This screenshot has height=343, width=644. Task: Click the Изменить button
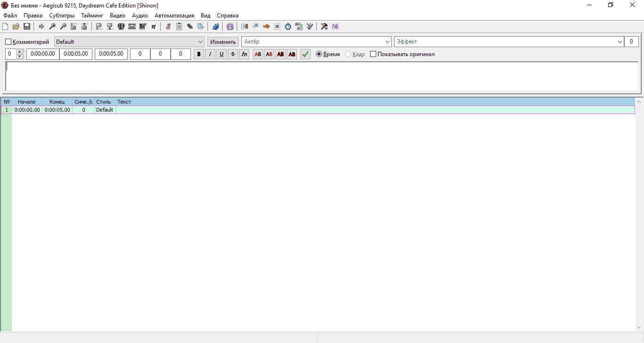click(x=223, y=42)
